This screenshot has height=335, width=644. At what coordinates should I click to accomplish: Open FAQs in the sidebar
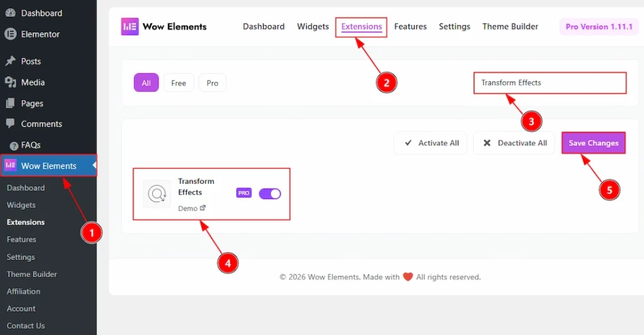tap(31, 145)
